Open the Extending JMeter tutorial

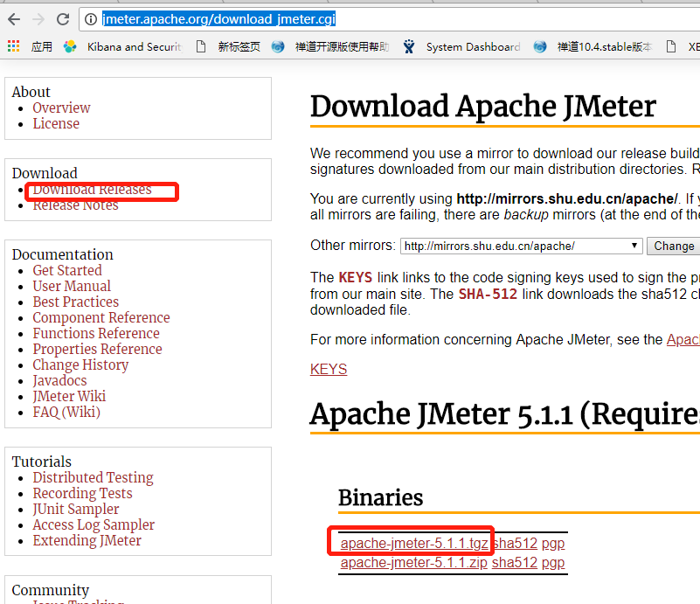[87, 540]
